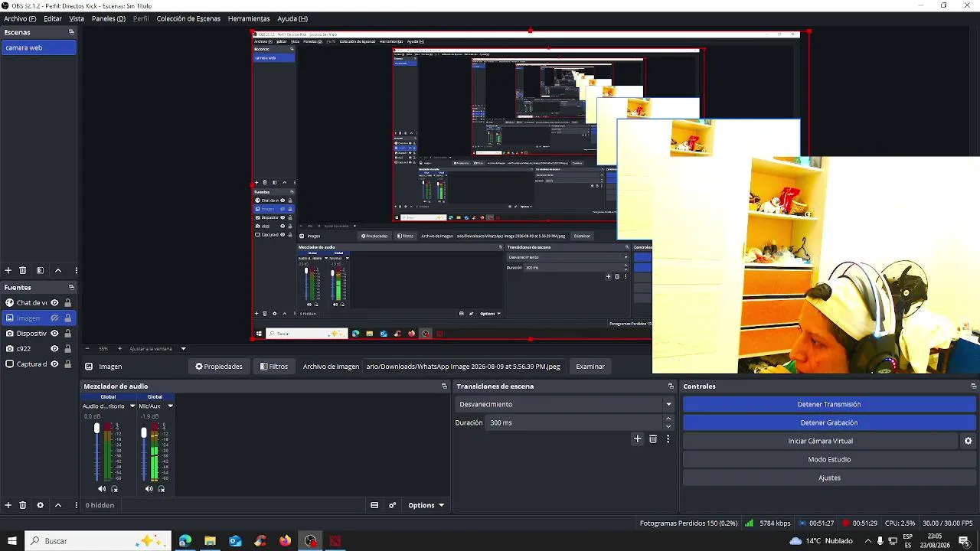Hide the c922 source
980x551 pixels.
click(54, 348)
